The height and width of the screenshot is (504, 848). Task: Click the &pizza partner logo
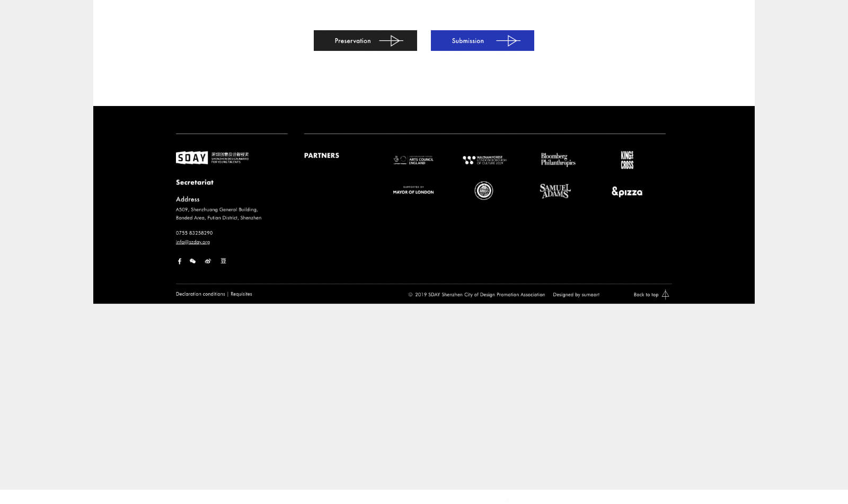(x=627, y=192)
